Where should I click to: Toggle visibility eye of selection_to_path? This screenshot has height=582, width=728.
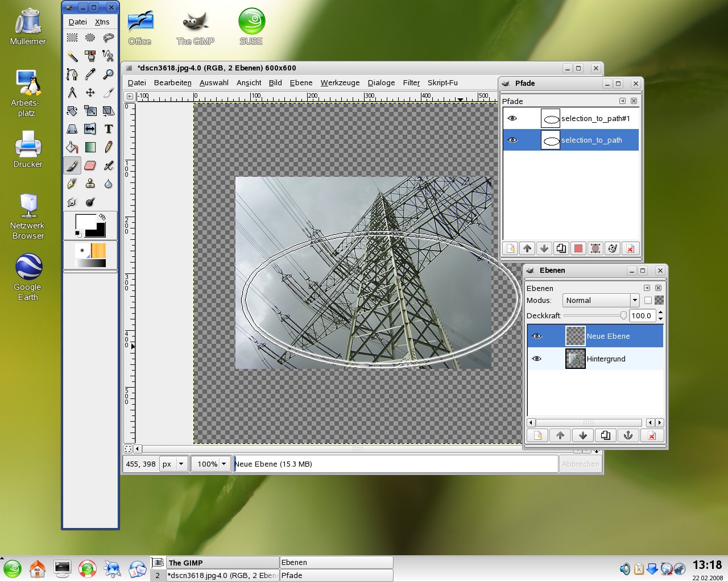[x=512, y=140]
